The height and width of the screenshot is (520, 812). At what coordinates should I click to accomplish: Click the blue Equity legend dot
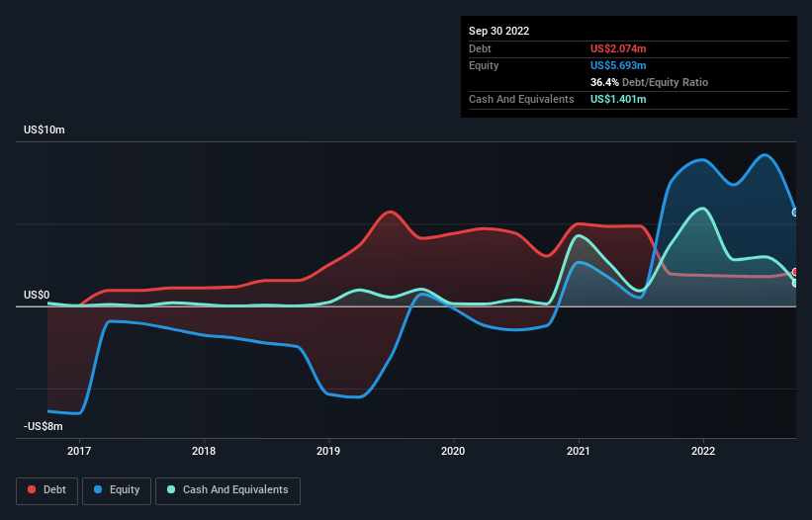point(98,489)
